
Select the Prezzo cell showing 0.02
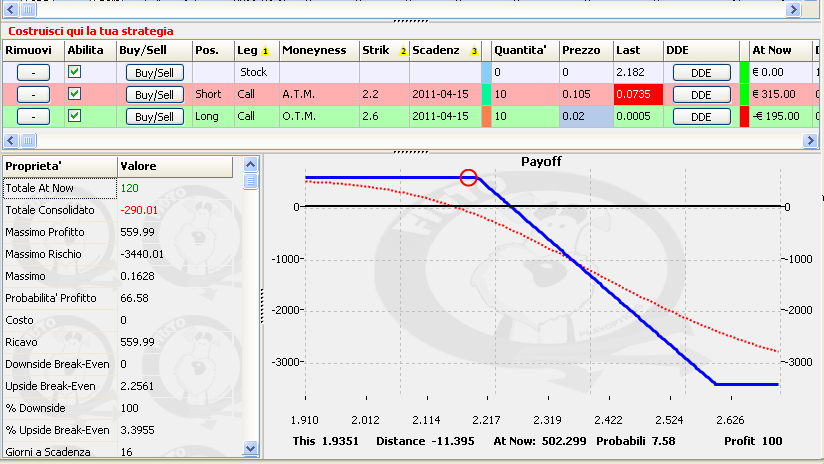586,116
